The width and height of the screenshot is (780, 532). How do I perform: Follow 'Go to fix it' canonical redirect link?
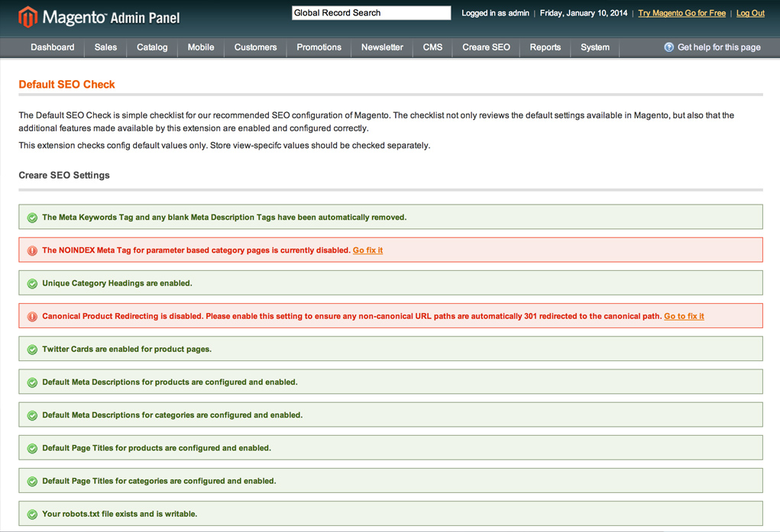tap(684, 316)
